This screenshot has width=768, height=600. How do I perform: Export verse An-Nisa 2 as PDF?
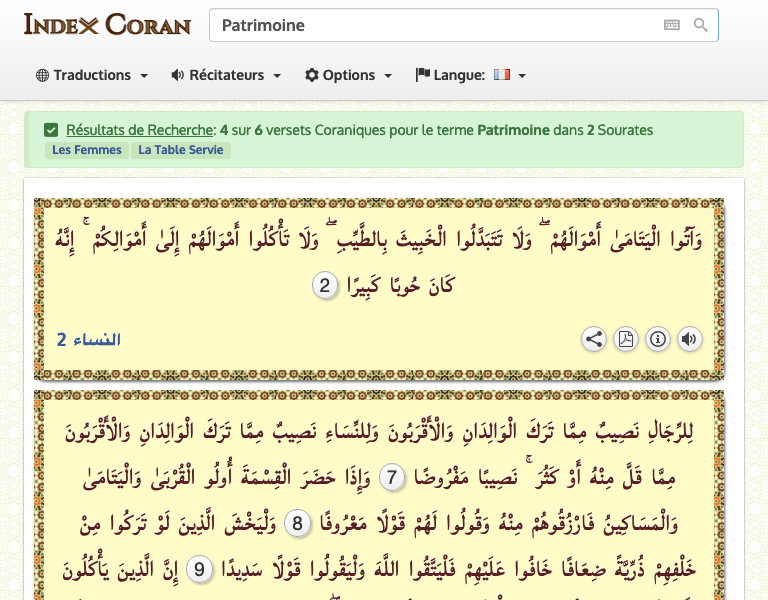[x=625, y=339]
